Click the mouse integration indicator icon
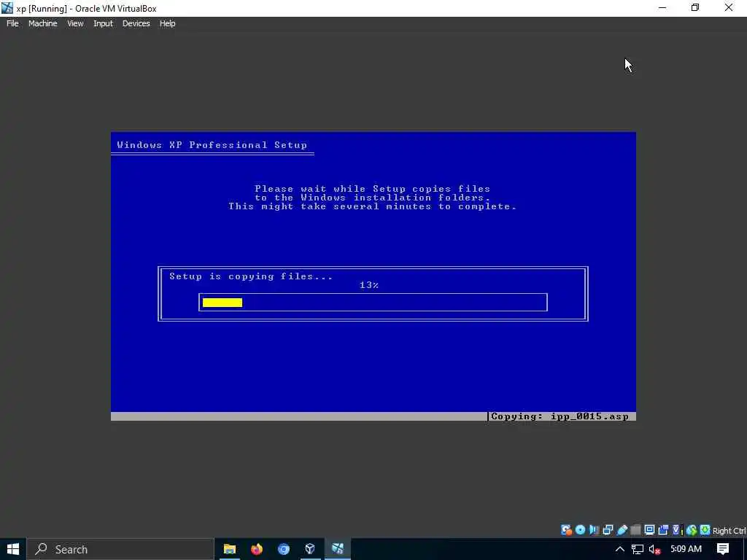 [x=692, y=530]
